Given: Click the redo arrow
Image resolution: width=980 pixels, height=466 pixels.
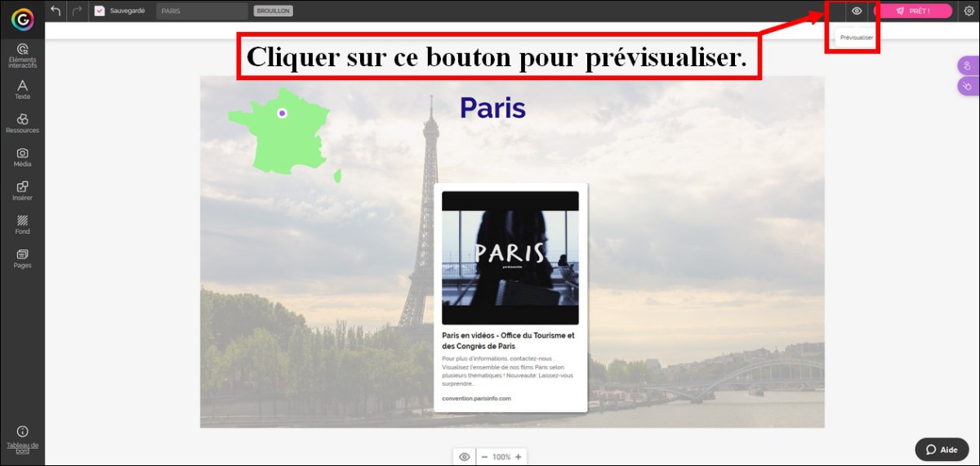Looking at the screenshot, I should point(78,11).
